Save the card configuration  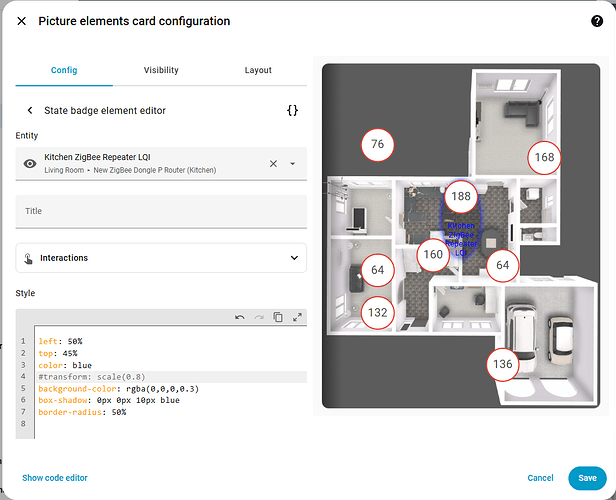tap(587, 478)
